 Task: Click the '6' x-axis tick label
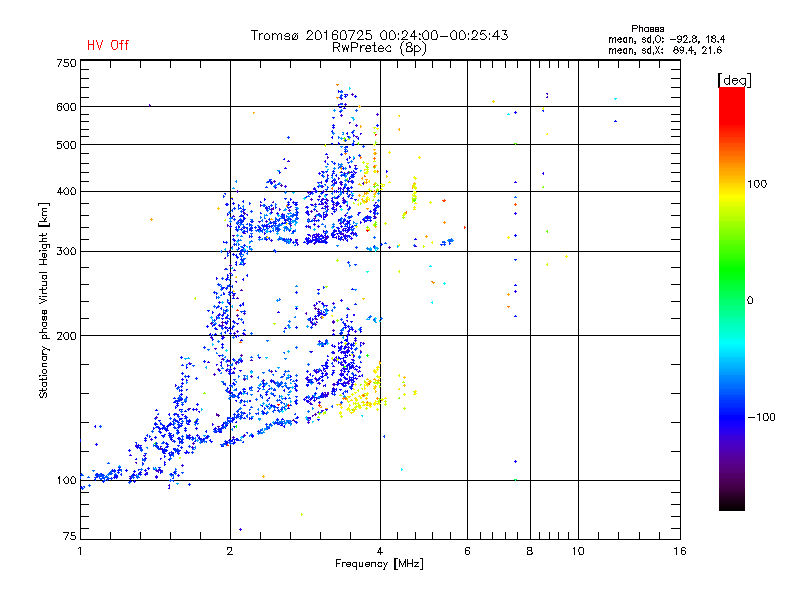(467, 551)
